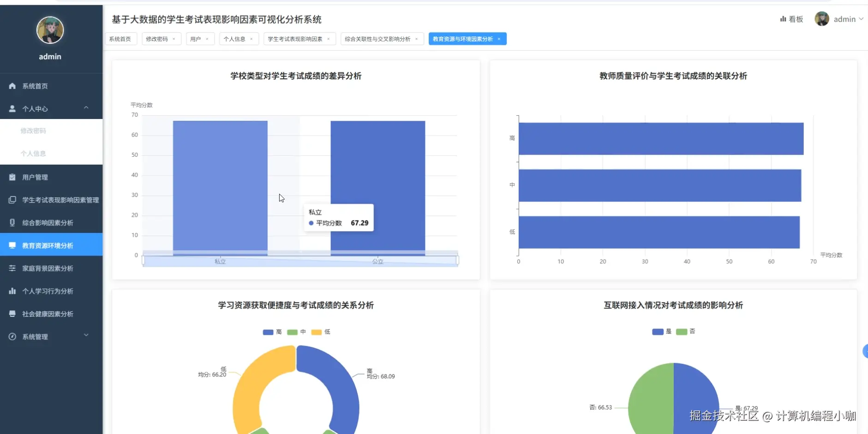Switch to the 用户 tab
Screen dimensions: 868x434
(196, 39)
